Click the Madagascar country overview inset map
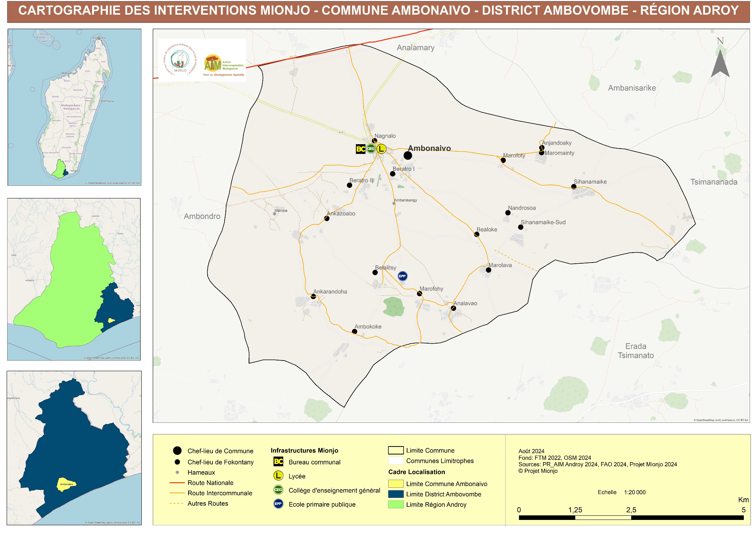 point(74,107)
